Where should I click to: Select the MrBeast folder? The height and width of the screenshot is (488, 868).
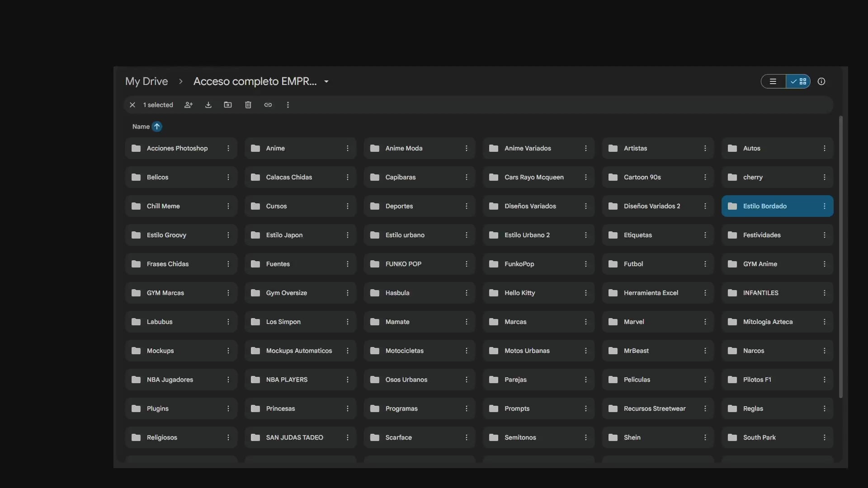[x=658, y=351]
